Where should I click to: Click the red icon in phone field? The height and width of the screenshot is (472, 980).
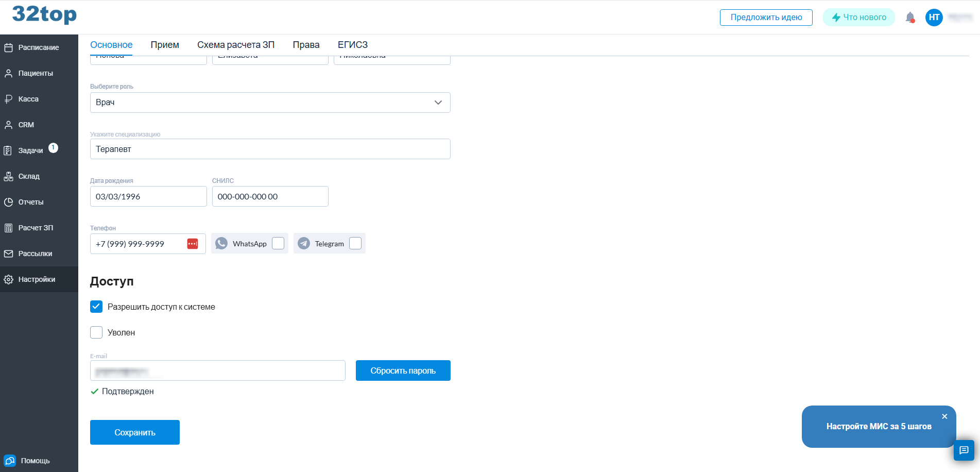click(193, 244)
